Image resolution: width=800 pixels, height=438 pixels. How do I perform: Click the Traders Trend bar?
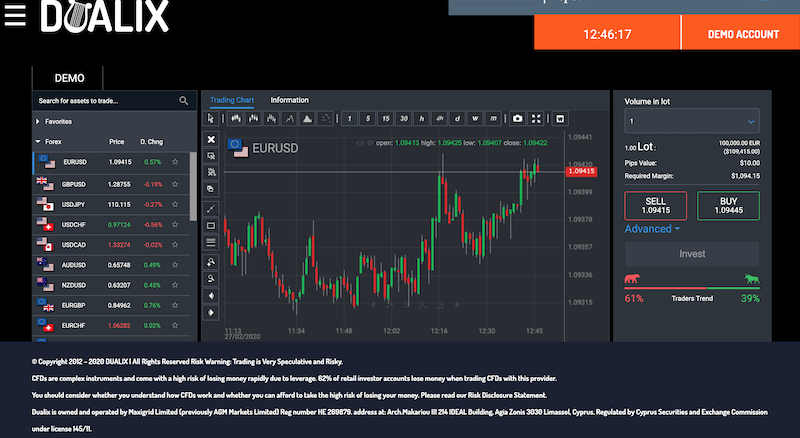692,288
